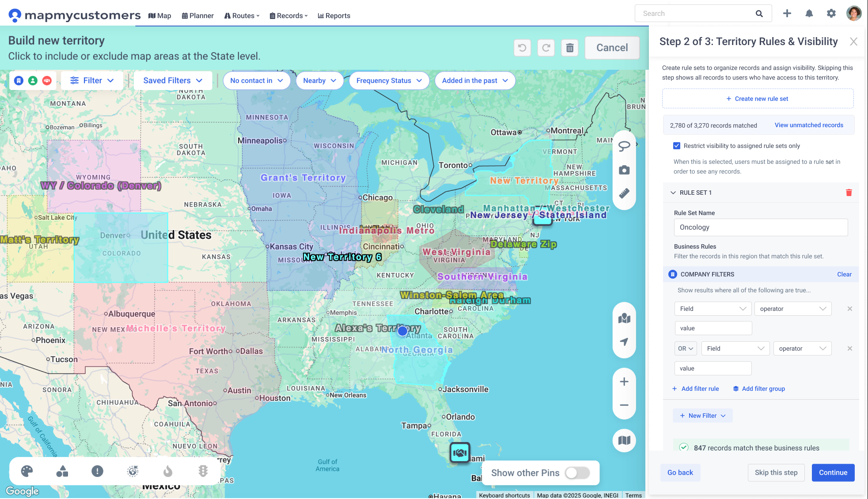Image resolution: width=868 pixels, height=499 pixels.
Task: Open New Filter dropdown
Action: (x=702, y=416)
